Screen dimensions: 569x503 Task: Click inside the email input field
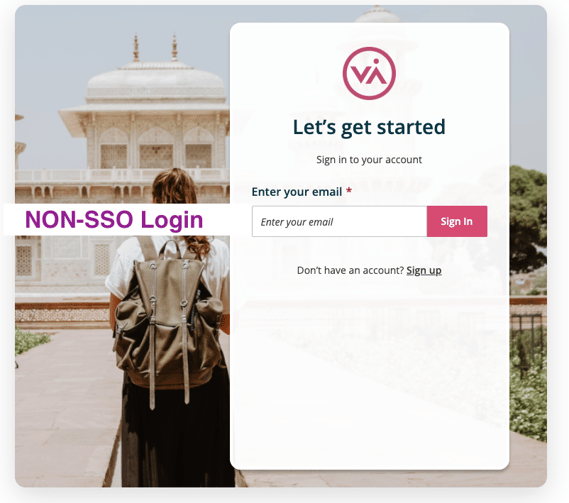[339, 221]
